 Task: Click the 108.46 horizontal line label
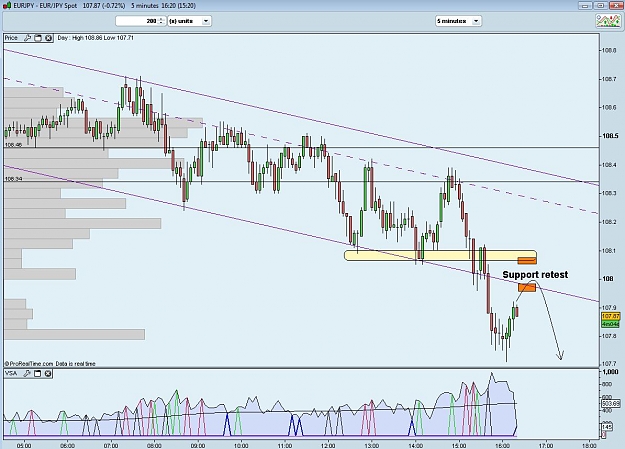pyautogui.click(x=14, y=145)
